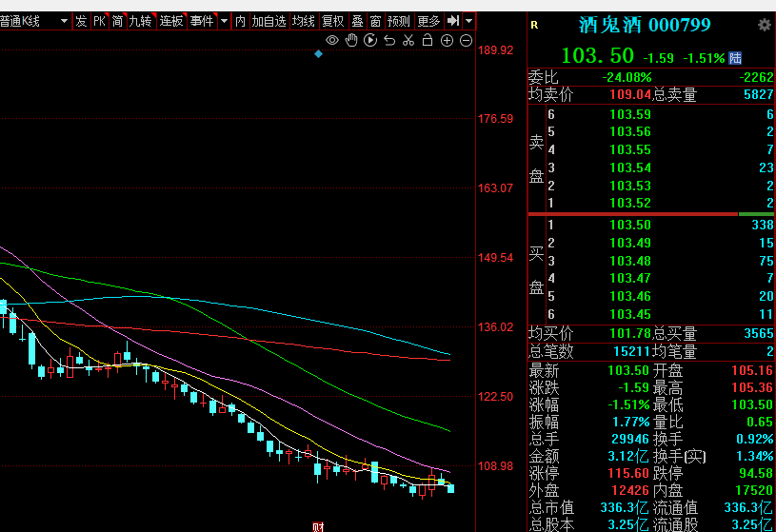Click the 开盘 value 105.16
776x532 pixels.
coord(752,370)
